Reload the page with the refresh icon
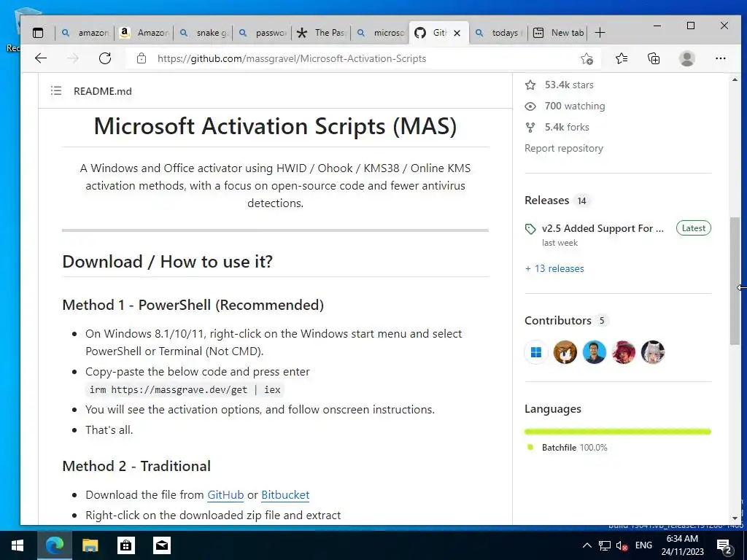 [105, 58]
